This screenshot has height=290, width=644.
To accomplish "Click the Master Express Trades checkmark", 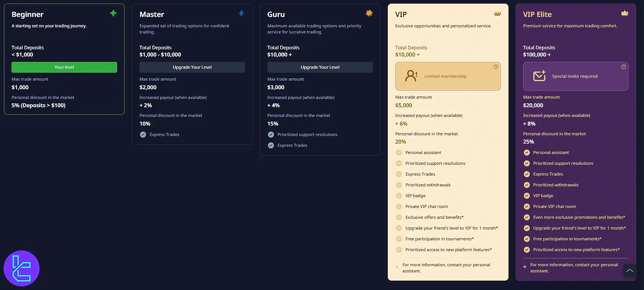I will [143, 135].
